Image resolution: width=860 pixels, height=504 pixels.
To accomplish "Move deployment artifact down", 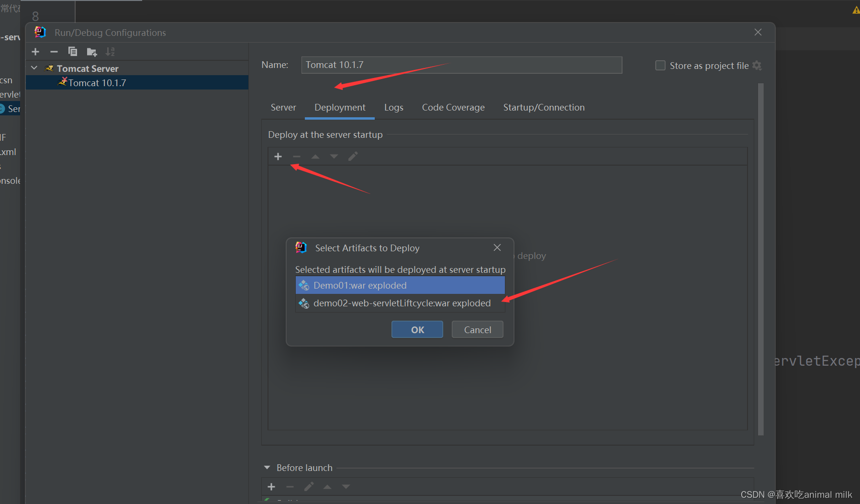I will [334, 157].
